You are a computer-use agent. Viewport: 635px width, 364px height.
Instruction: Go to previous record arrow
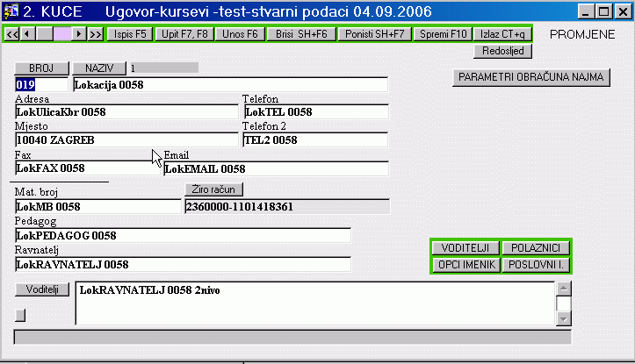(x=27, y=34)
